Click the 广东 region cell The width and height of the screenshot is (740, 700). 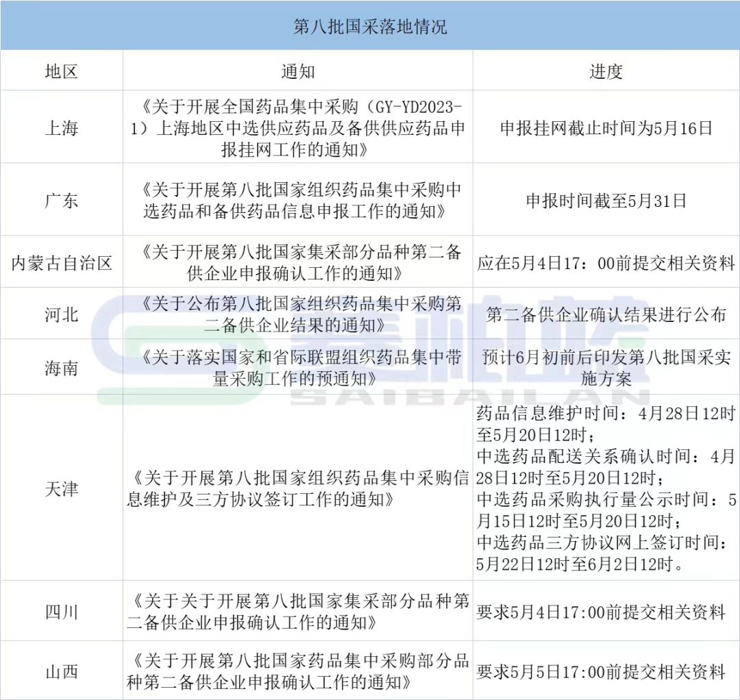coord(62,201)
